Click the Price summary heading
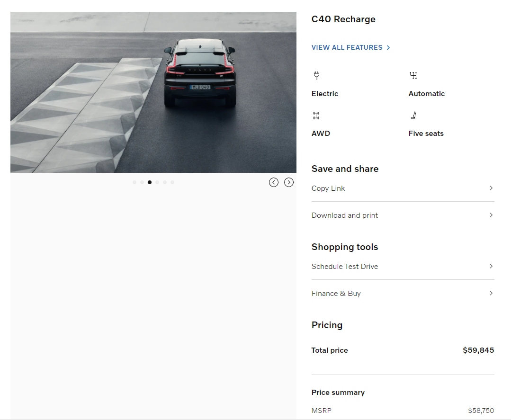Viewport: 511px width, 420px height. [x=338, y=393]
